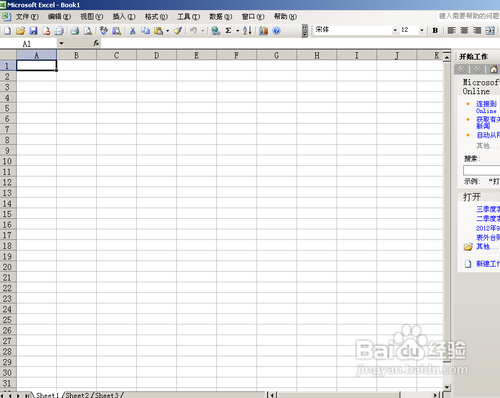
Task: Open the Paste options dropdown arrow
Action: (167, 31)
